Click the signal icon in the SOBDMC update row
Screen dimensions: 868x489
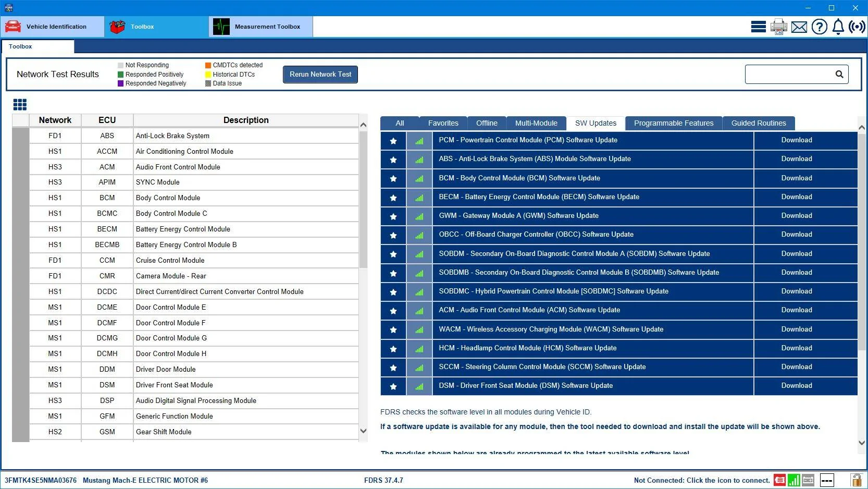click(419, 292)
